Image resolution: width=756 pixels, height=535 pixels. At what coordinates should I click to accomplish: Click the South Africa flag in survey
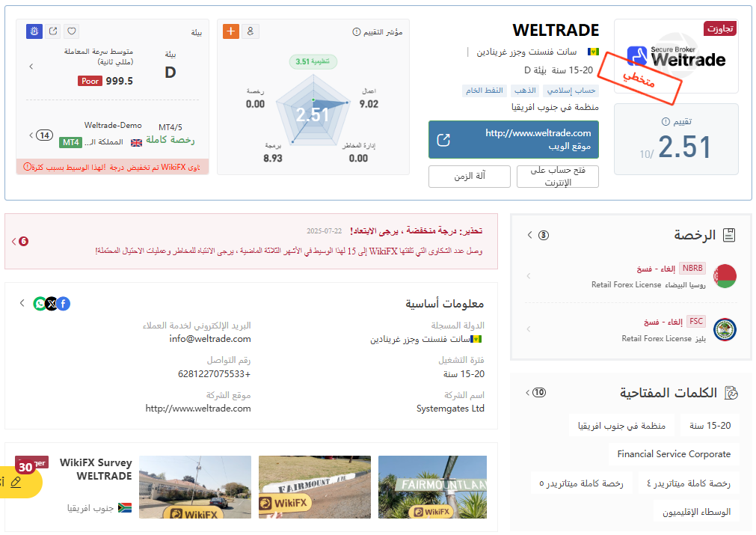(x=125, y=508)
